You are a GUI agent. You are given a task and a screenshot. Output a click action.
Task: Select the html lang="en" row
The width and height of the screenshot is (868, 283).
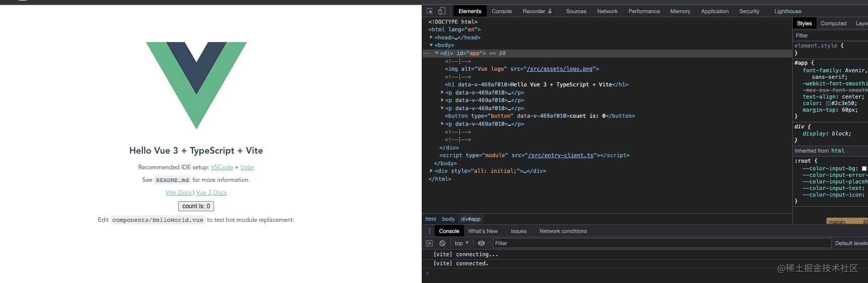click(454, 29)
